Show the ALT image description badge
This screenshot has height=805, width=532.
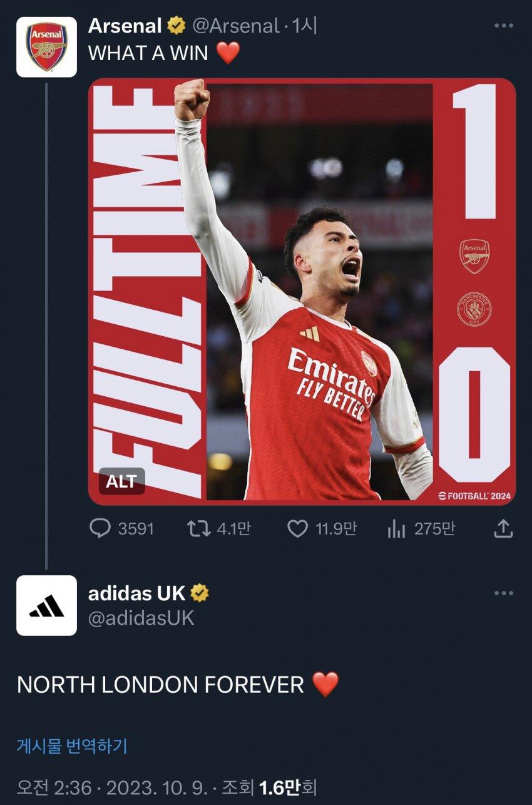pos(121,481)
